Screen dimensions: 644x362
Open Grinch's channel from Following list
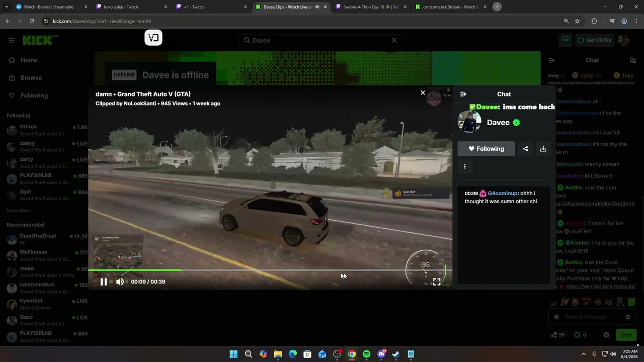tap(47, 130)
